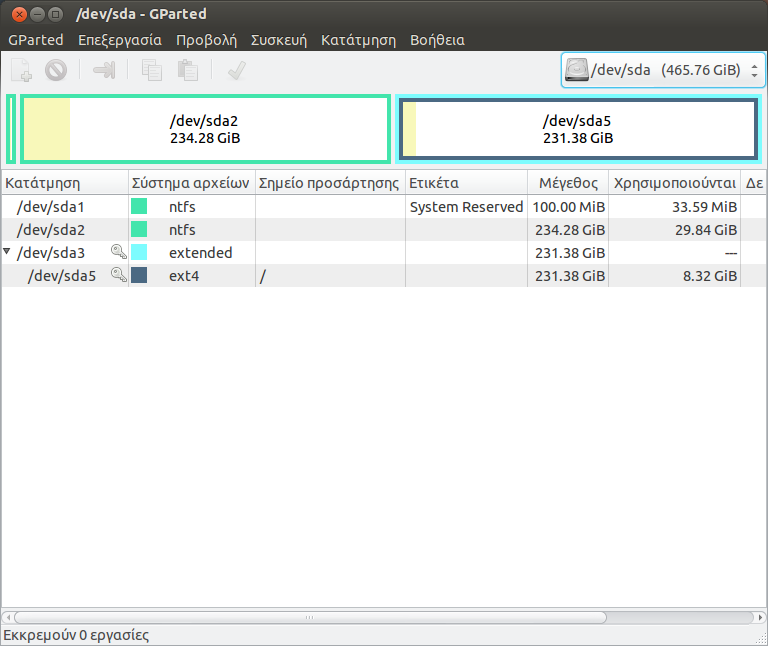Image resolution: width=768 pixels, height=646 pixels.
Task: Click the Delete partition toolbar icon
Action: coord(56,70)
